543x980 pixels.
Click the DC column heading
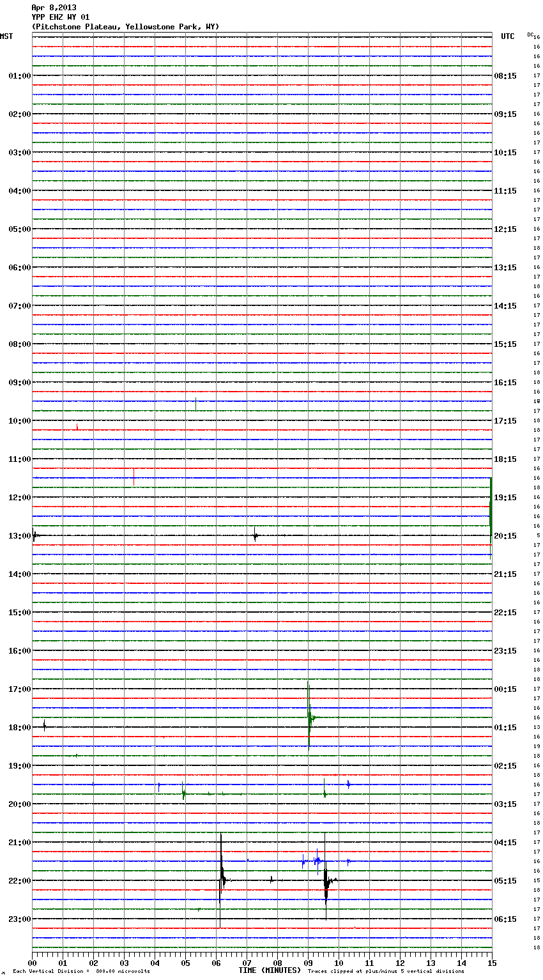tap(530, 34)
